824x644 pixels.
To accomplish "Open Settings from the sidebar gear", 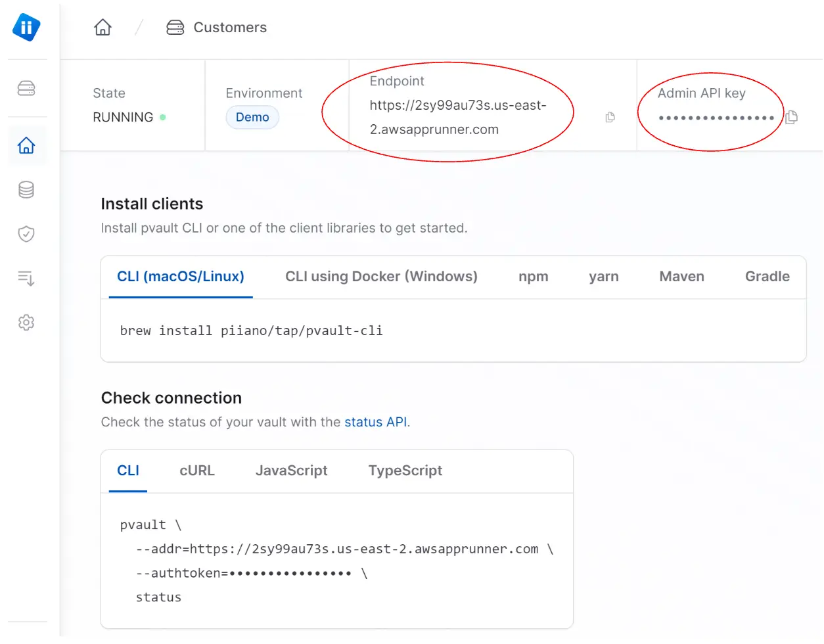I will pos(26,322).
